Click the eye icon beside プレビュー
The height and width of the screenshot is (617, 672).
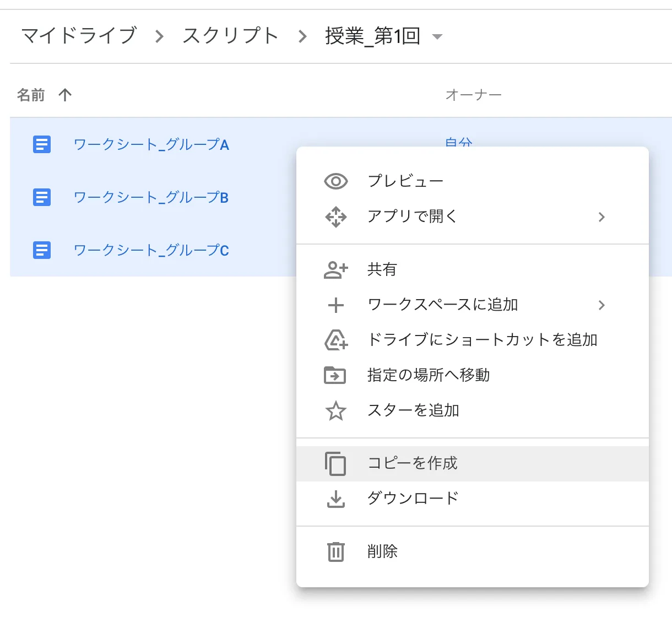335,181
